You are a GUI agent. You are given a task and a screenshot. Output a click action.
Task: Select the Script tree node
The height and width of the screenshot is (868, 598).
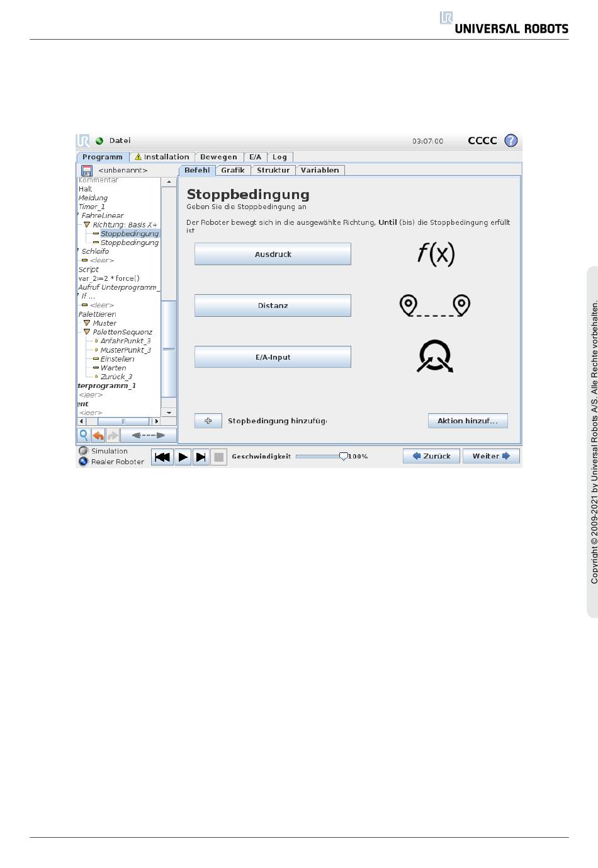click(89, 270)
